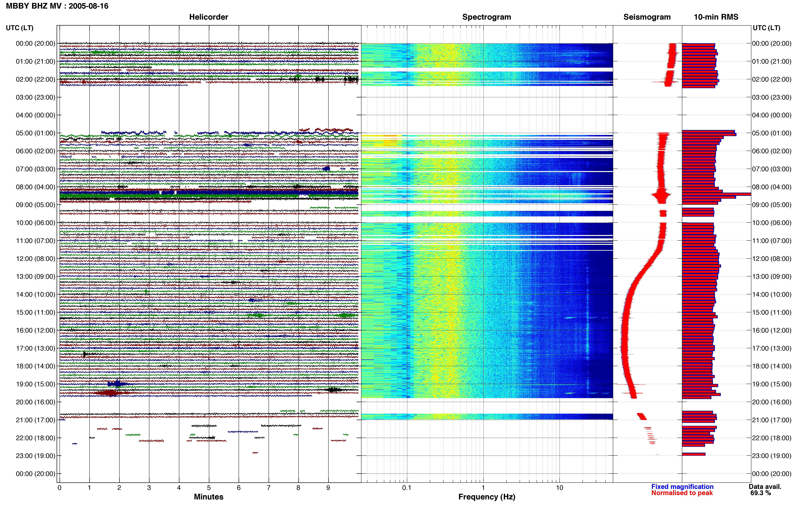Screen dimensions: 812x508
Task: Select the "Helicorder" panel heading
Action: [209, 17]
